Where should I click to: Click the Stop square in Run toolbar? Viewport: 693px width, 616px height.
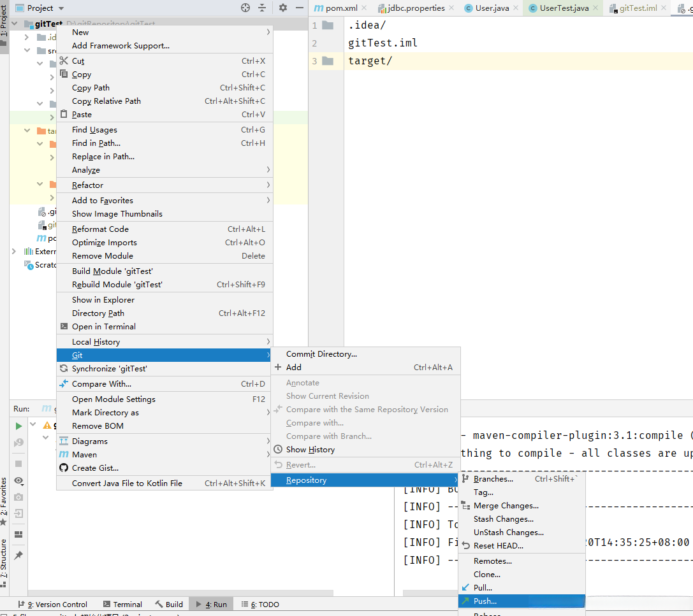[18, 464]
